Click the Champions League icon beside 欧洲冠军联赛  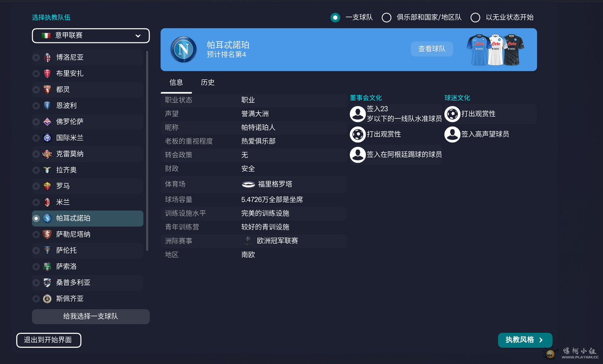[x=248, y=240]
